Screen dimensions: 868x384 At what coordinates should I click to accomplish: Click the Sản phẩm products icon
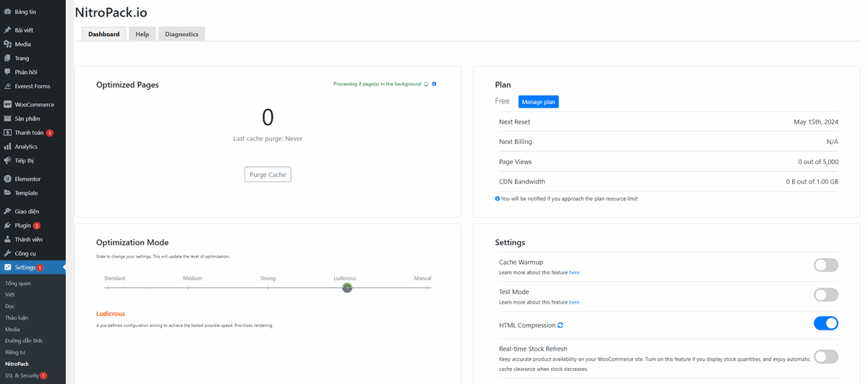(7, 119)
